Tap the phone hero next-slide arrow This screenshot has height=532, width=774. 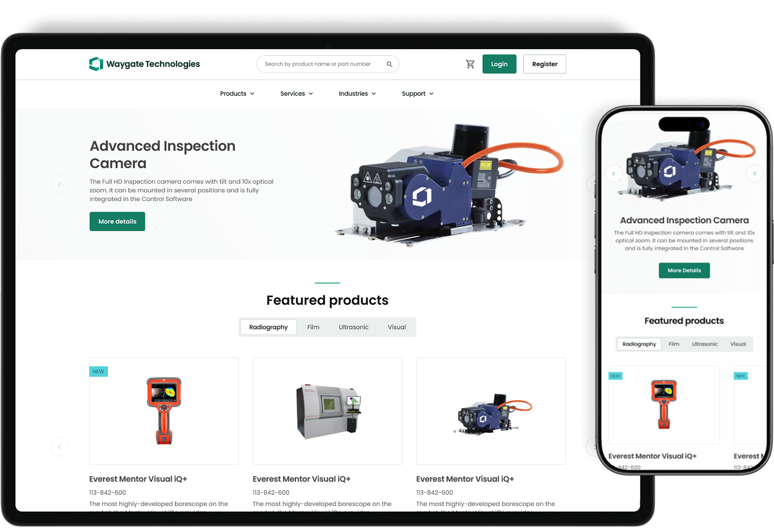pos(755,173)
